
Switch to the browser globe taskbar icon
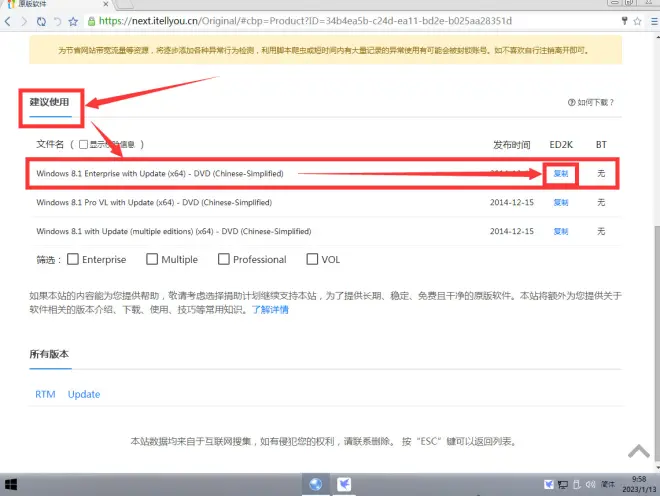316,485
